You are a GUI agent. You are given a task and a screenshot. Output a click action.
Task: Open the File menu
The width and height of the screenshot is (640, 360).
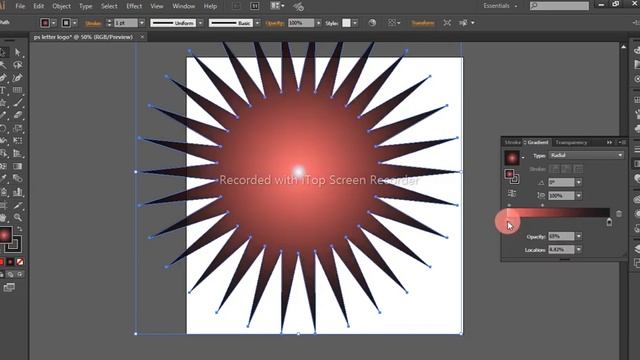[20, 6]
